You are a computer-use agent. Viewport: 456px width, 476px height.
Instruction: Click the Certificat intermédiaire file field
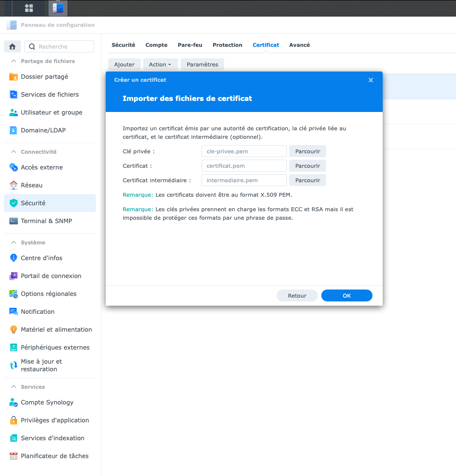click(x=244, y=180)
